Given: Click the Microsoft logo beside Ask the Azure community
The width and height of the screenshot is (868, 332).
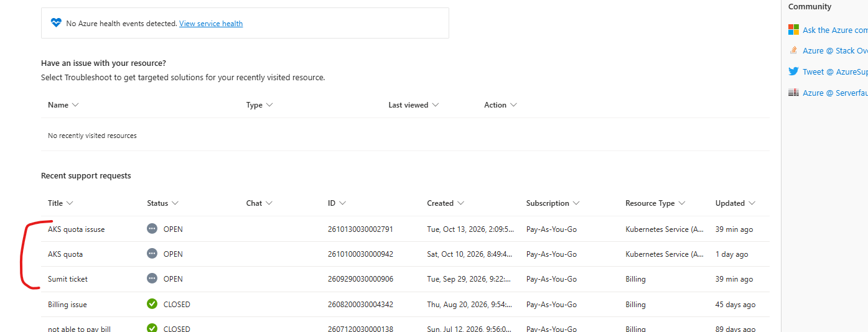Looking at the screenshot, I should pyautogui.click(x=793, y=30).
